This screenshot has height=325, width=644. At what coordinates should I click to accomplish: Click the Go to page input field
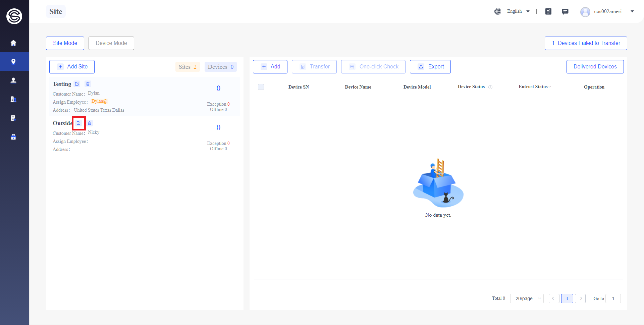point(613,299)
